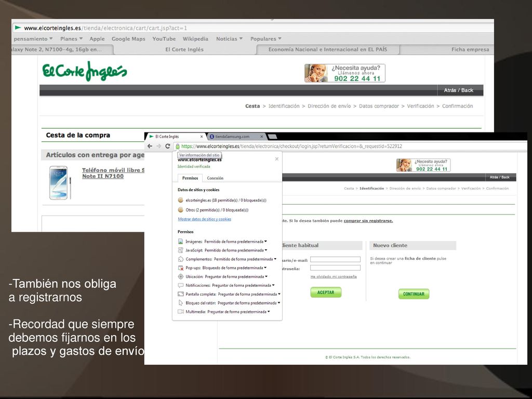Click the elcorteingles.es cookie icon

tap(180, 200)
